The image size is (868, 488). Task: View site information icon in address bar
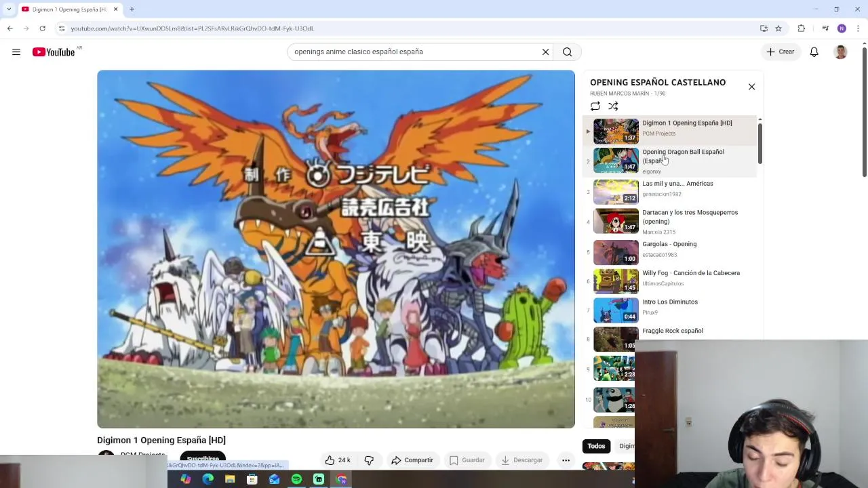(x=62, y=28)
